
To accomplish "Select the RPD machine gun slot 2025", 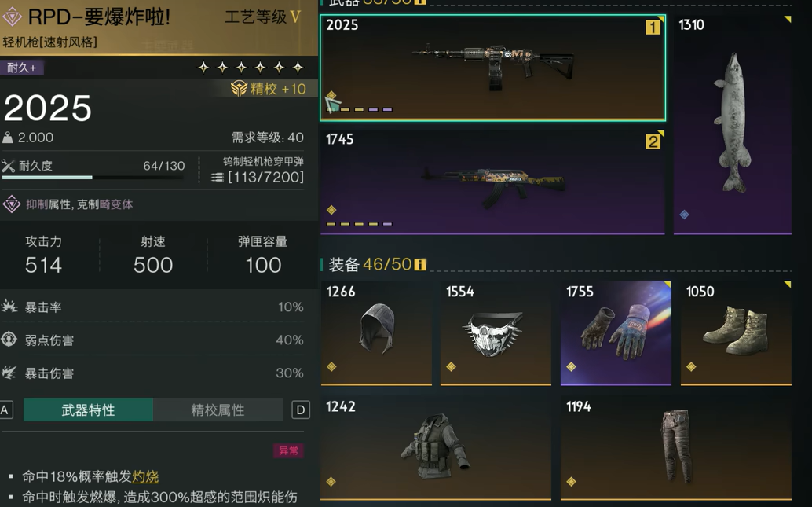I will 492,68.
